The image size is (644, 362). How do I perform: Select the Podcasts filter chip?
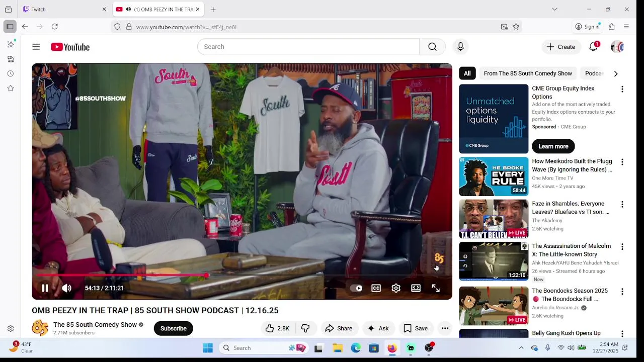[x=594, y=73]
